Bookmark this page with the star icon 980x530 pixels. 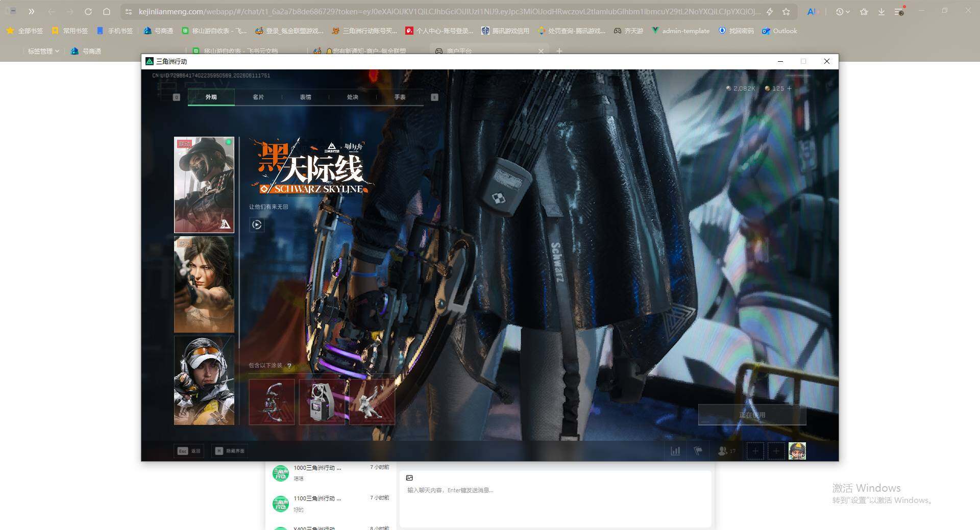787,11
